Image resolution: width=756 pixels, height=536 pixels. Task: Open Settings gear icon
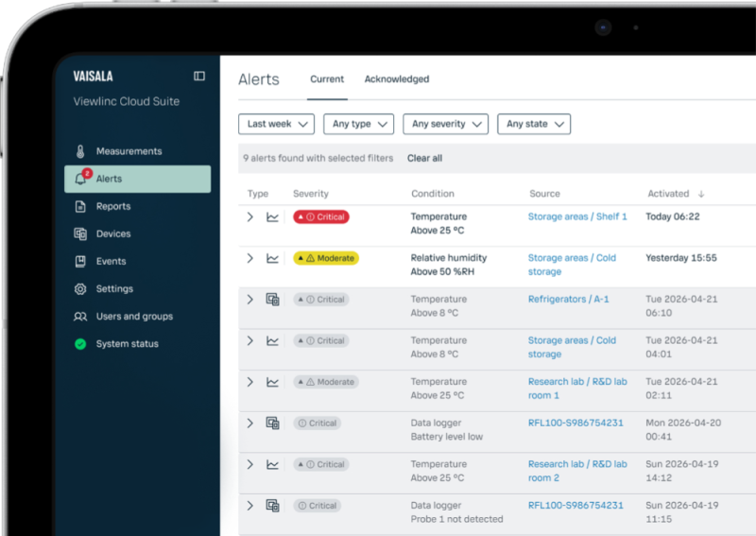pyautogui.click(x=80, y=289)
